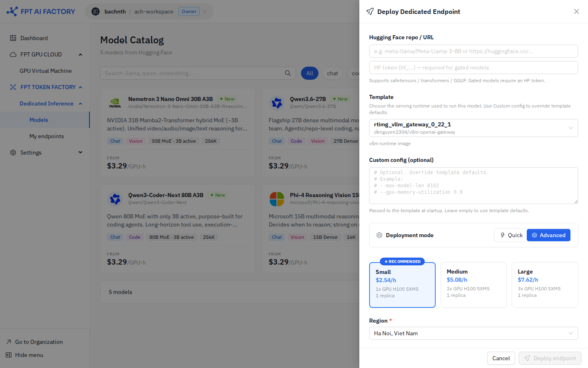The height and width of the screenshot is (368, 588).
Task: Click the NVIDIA logo on Nemotron card
Action: pyautogui.click(x=115, y=103)
